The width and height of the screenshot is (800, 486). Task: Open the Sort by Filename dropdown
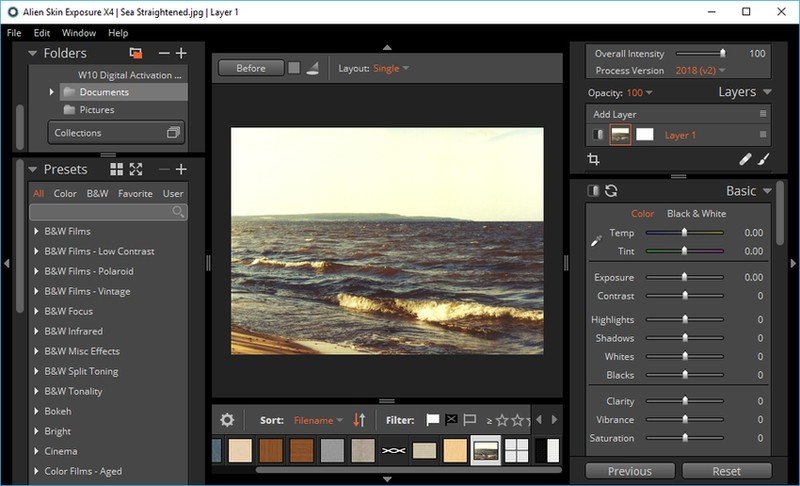click(318, 421)
